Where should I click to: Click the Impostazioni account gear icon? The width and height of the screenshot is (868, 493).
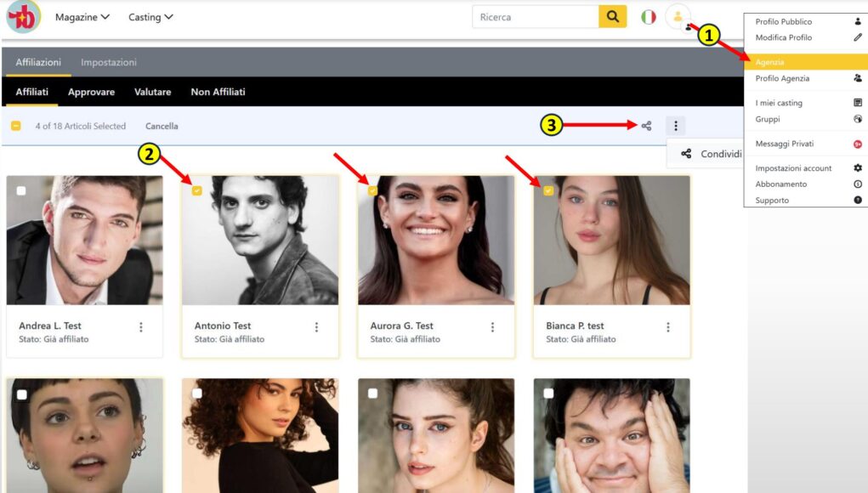click(858, 168)
